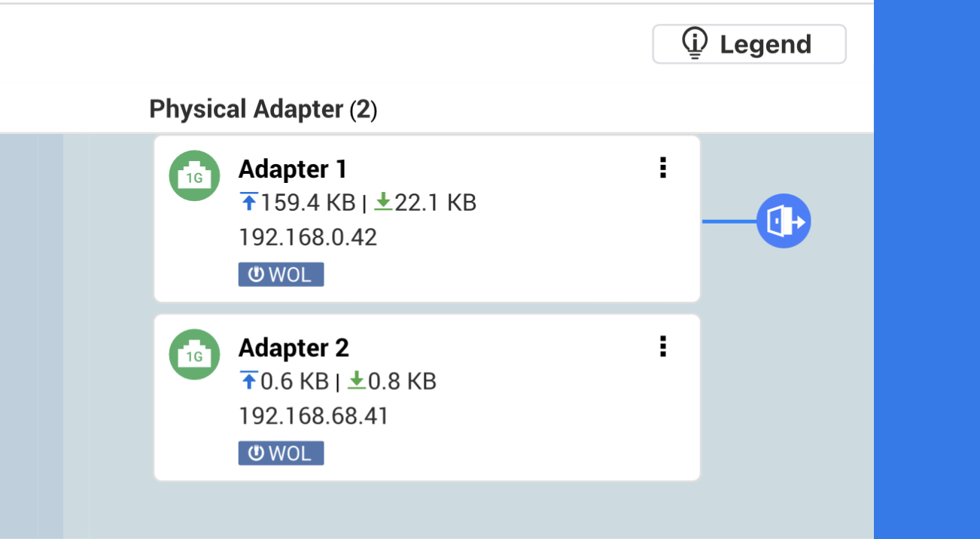
Task: Click Adapter 1's green 1G port icon
Action: (x=194, y=176)
